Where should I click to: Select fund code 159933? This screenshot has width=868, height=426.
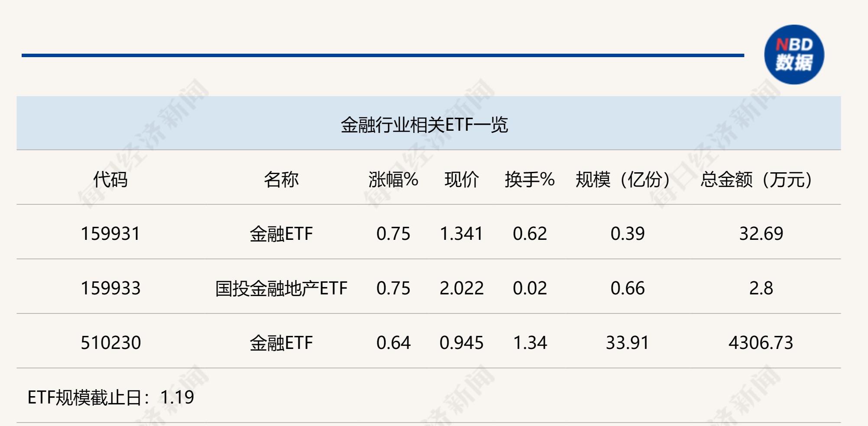point(111,288)
